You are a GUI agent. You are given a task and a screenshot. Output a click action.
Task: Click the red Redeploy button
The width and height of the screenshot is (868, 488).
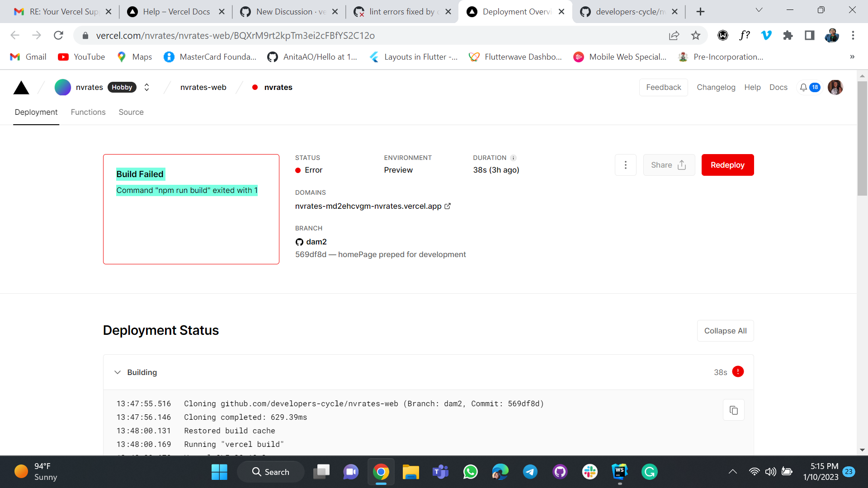pos(727,165)
